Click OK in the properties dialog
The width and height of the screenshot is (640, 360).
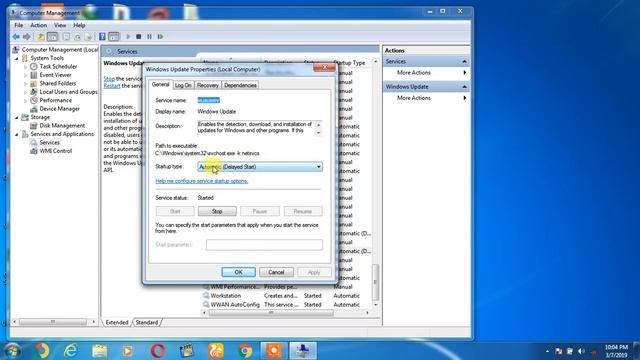pyautogui.click(x=238, y=272)
